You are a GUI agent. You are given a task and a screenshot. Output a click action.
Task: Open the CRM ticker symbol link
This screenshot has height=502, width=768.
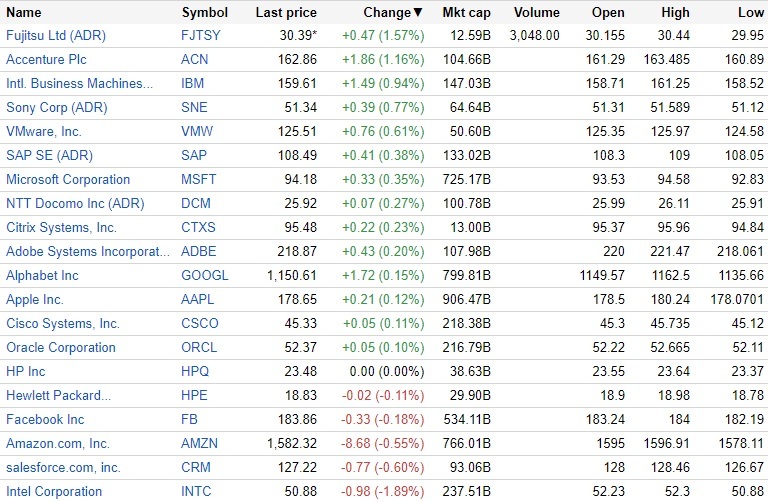(x=197, y=467)
